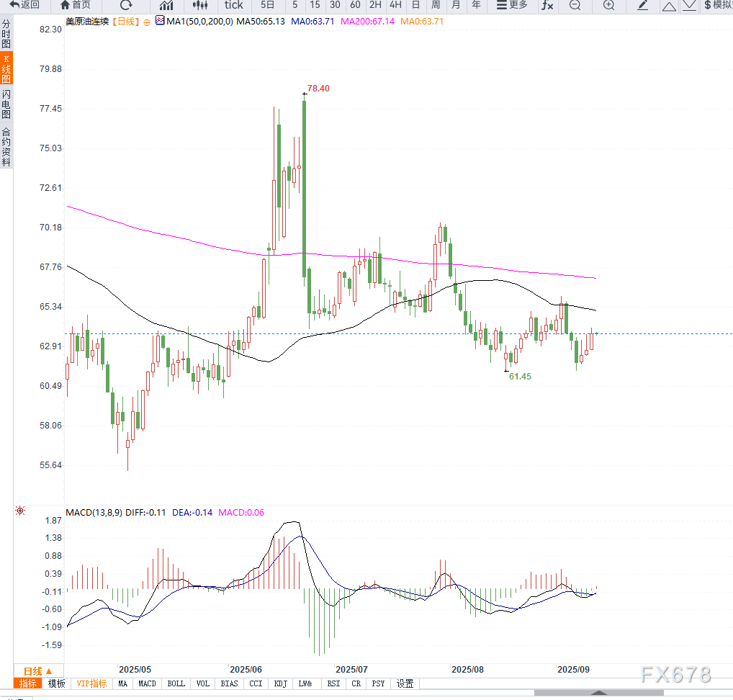Viewport: 733px width, 700px height.
Task: Select 5日 five-day timeframe
Action: pos(267,5)
